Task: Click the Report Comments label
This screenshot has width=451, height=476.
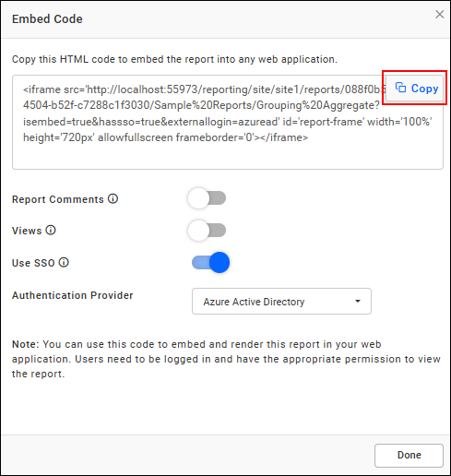Action: pos(58,199)
